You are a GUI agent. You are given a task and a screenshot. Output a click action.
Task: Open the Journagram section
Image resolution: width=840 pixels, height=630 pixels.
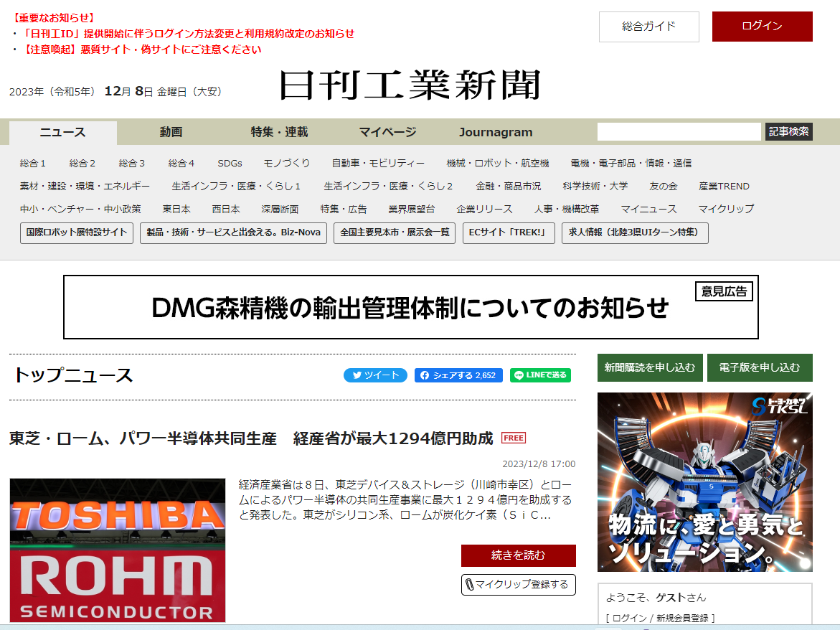(x=496, y=132)
